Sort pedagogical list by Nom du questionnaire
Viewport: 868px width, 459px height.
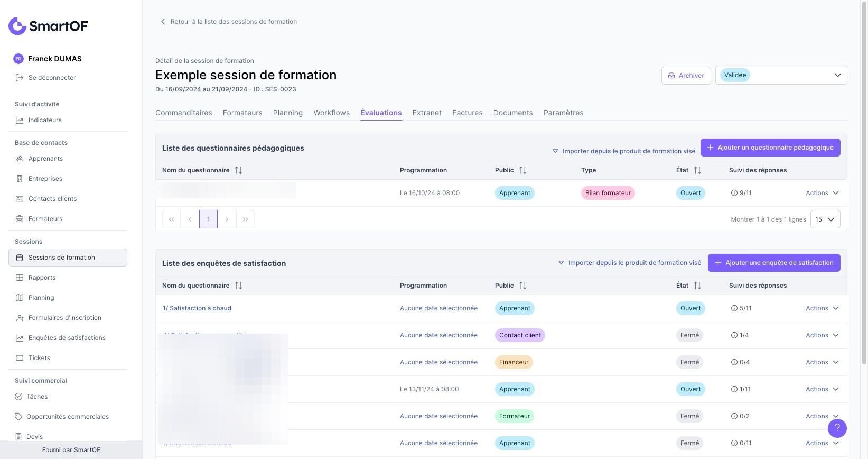(238, 170)
